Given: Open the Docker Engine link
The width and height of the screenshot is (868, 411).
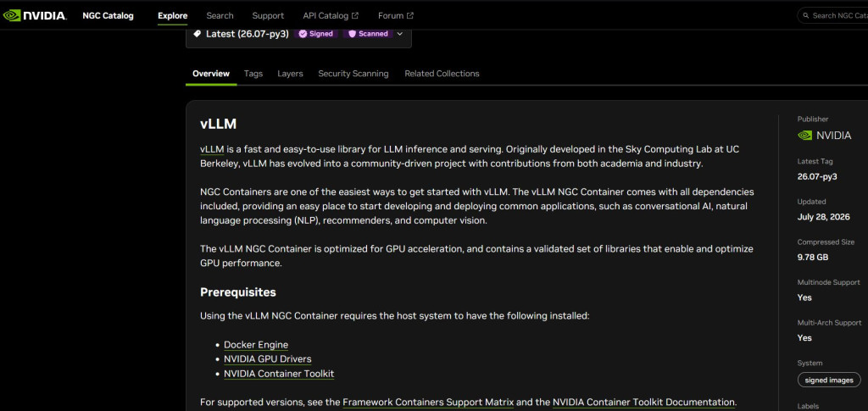Looking at the screenshot, I should click(x=256, y=345).
